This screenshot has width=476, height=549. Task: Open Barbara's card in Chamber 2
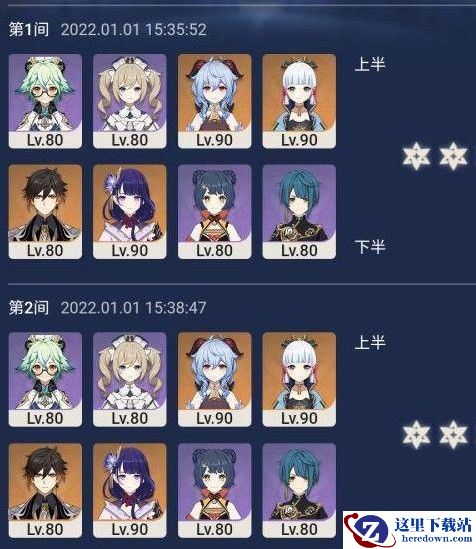click(130, 380)
